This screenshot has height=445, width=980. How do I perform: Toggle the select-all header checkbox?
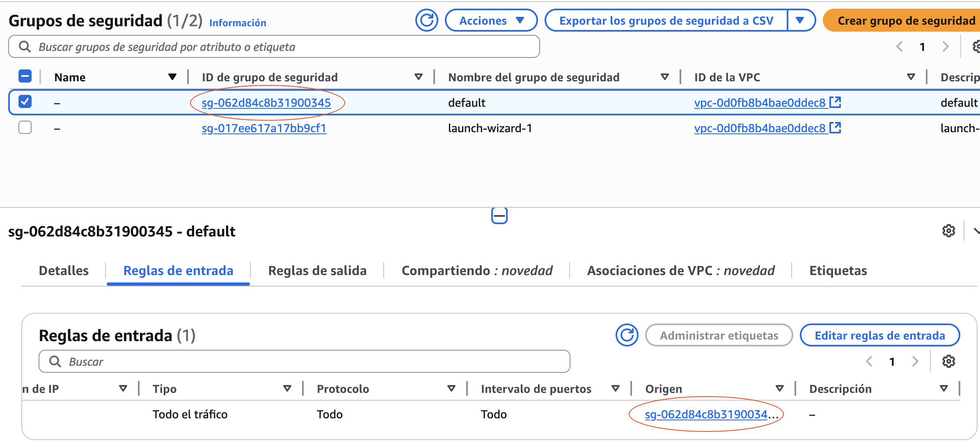[25, 76]
